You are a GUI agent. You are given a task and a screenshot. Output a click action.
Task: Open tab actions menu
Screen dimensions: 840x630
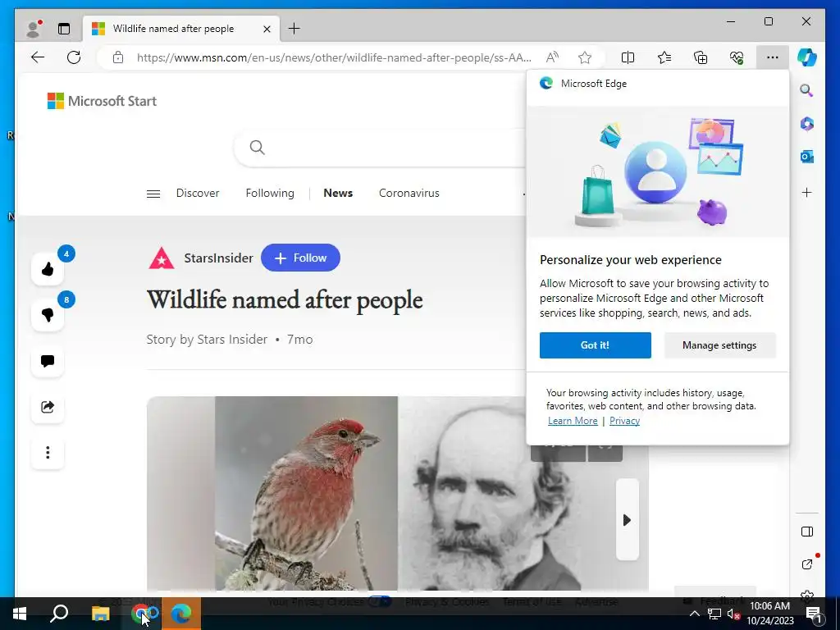(x=64, y=29)
